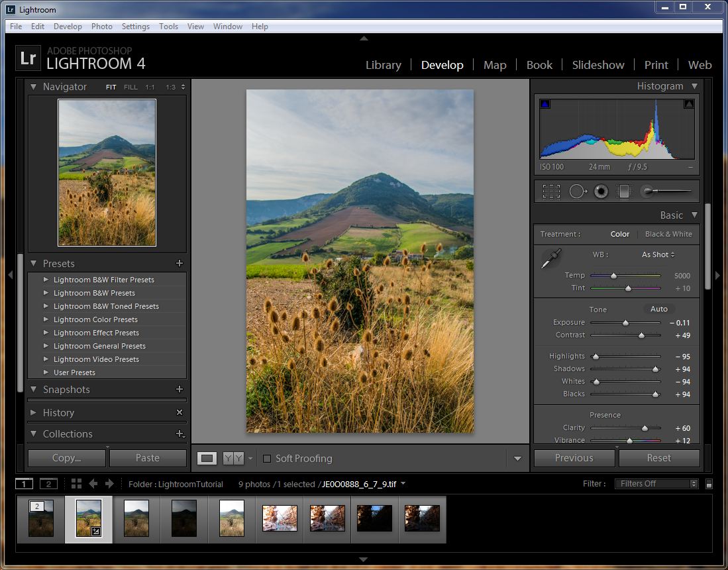Toggle shadow clipping indicator in histogram
This screenshot has height=570, width=728.
tap(545, 104)
